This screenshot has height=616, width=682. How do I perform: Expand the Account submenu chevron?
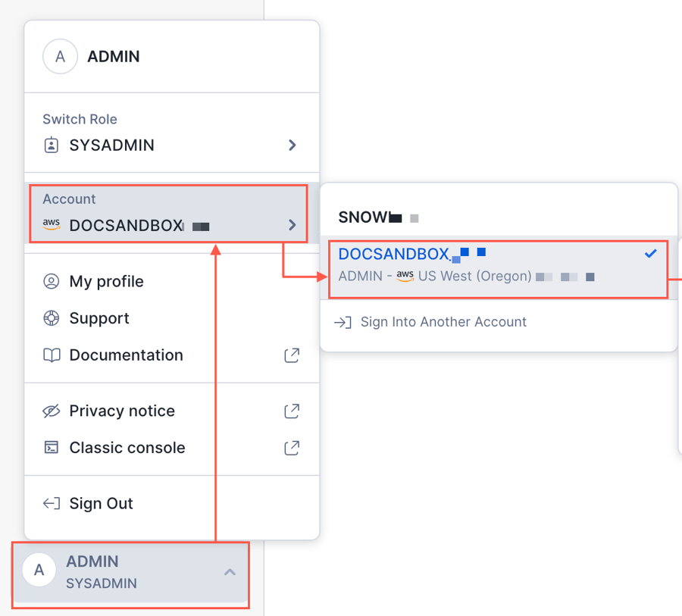pyautogui.click(x=293, y=225)
